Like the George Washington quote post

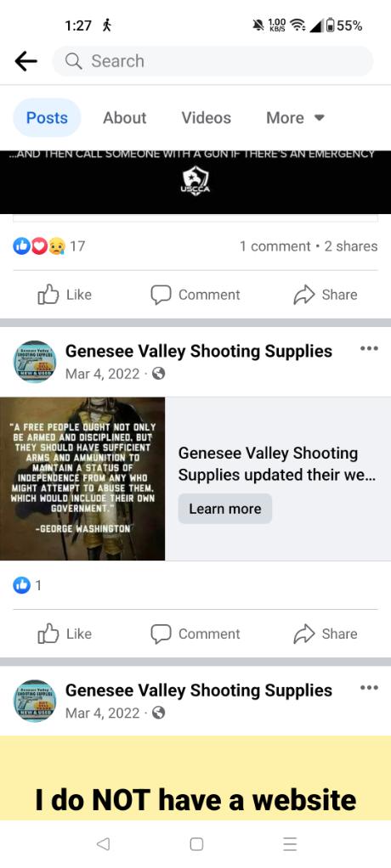click(x=65, y=634)
